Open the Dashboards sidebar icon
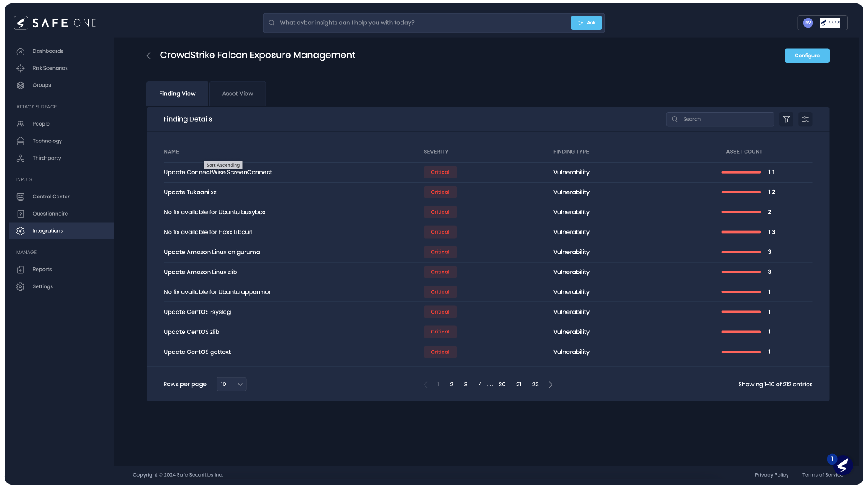868x488 pixels. (20, 51)
